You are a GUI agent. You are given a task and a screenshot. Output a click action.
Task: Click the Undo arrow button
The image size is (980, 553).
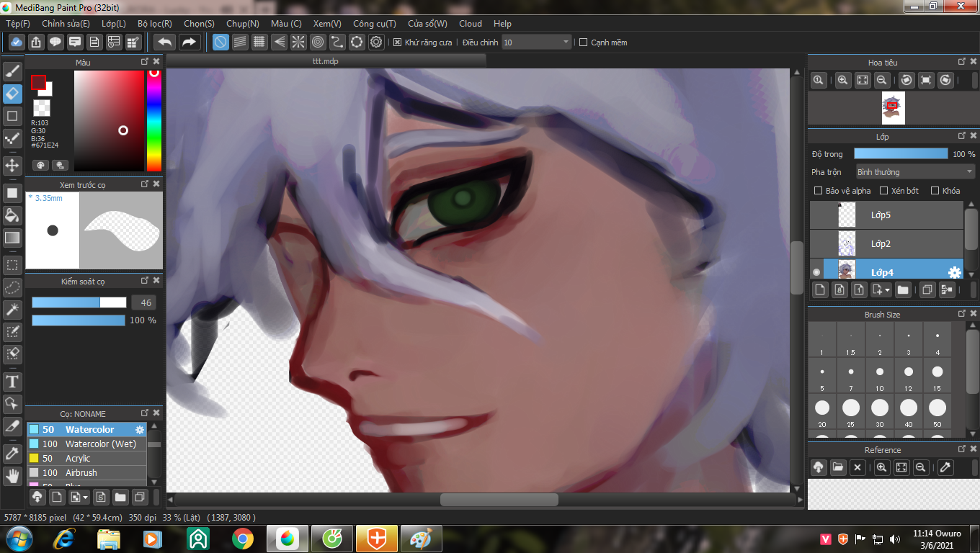pyautogui.click(x=165, y=42)
